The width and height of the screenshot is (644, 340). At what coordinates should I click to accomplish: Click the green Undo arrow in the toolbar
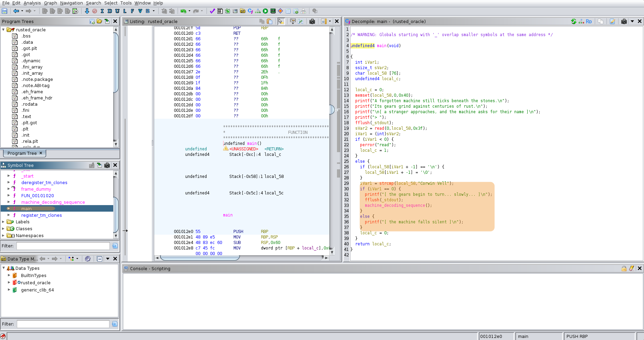click(183, 11)
